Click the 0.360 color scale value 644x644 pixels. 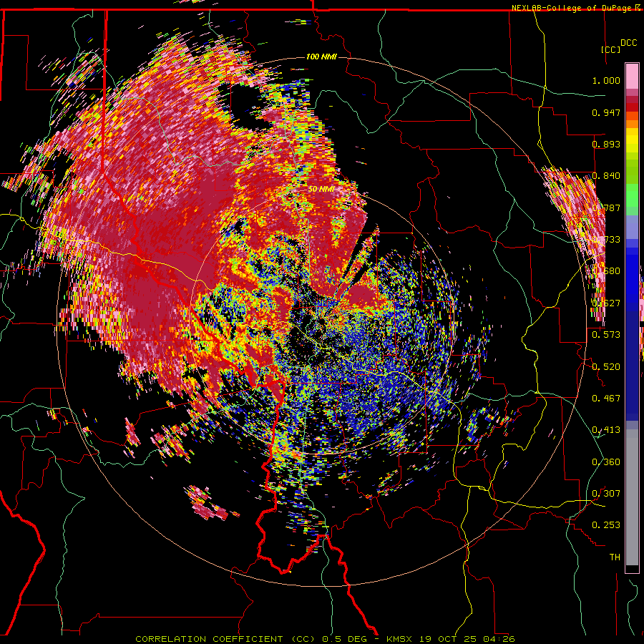click(x=606, y=462)
